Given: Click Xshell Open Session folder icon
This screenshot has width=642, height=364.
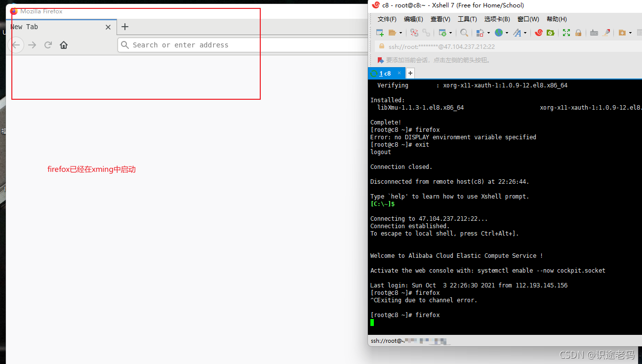Looking at the screenshot, I should [x=392, y=33].
